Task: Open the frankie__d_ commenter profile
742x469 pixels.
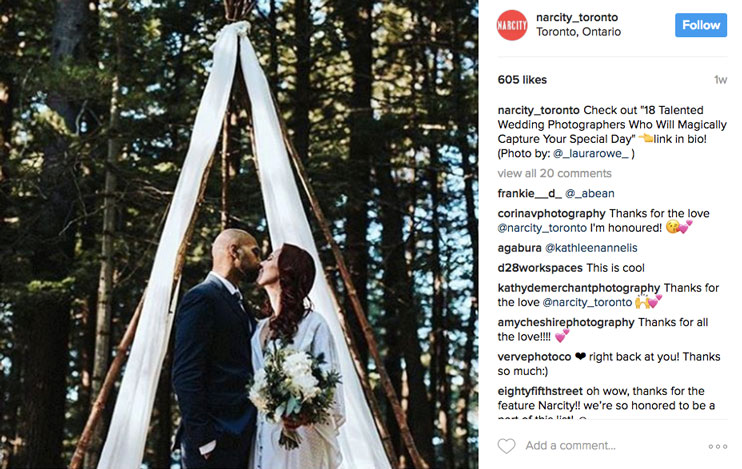Action: click(530, 194)
